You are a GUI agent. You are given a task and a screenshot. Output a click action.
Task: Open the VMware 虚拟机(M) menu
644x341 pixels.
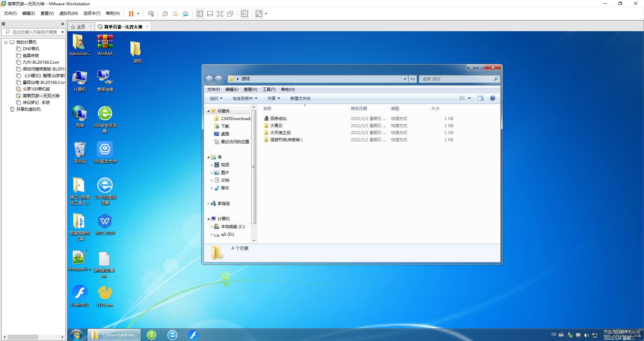[x=68, y=13]
